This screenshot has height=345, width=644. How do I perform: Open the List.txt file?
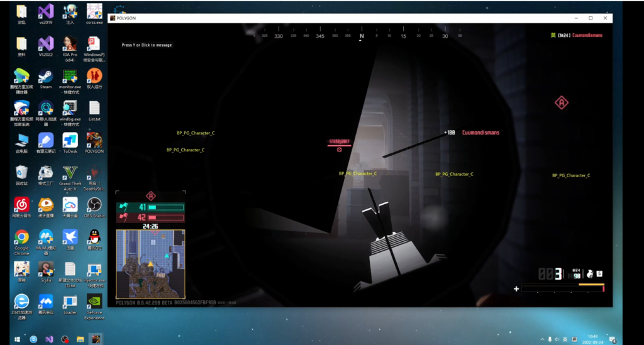94,111
